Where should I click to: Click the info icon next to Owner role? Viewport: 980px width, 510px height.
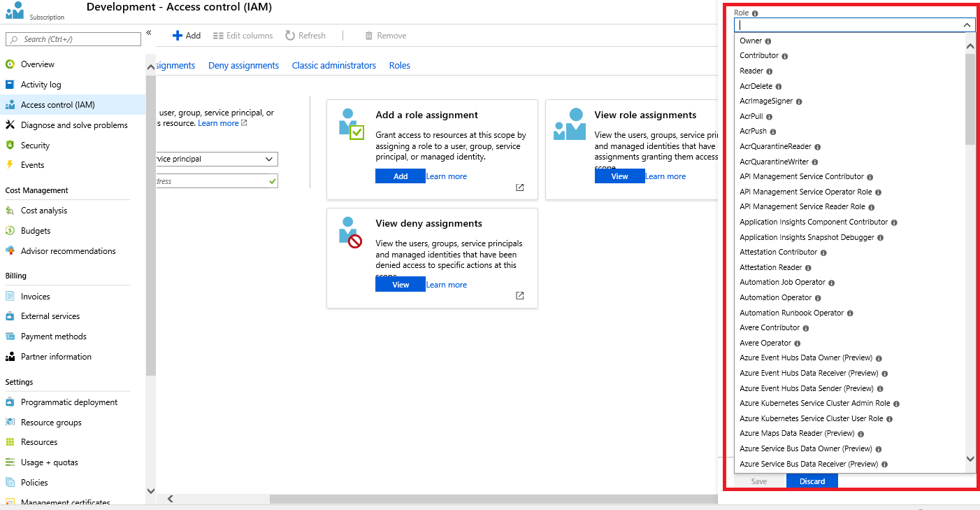point(768,41)
